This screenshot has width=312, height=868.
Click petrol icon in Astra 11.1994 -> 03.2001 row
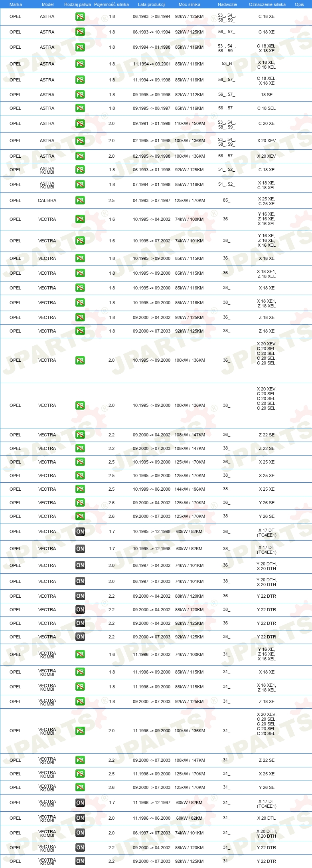click(80, 64)
